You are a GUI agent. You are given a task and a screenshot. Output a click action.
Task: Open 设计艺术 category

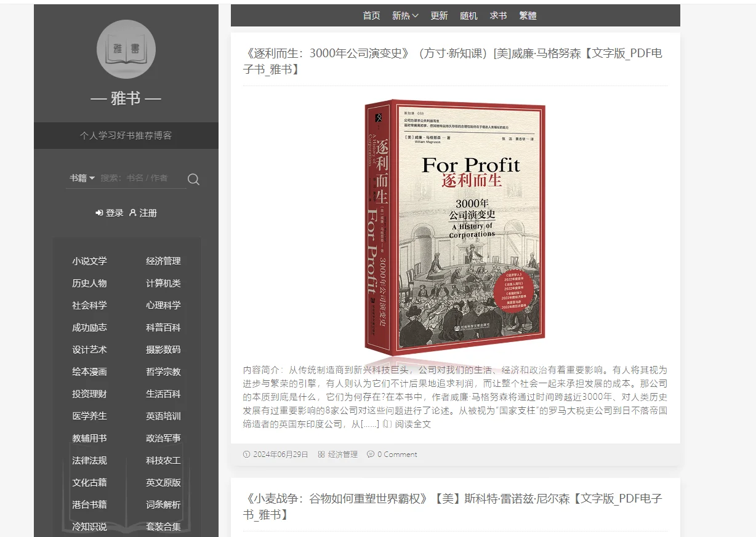tap(89, 349)
